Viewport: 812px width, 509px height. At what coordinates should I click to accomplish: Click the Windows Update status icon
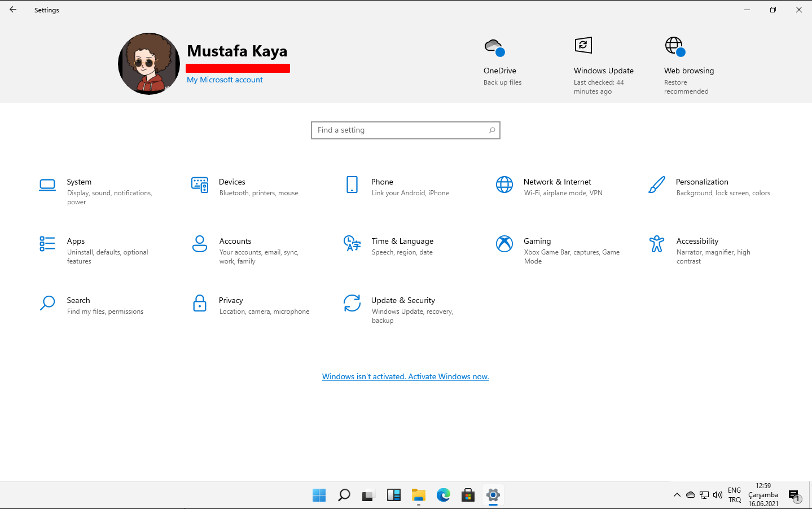pyautogui.click(x=583, y=45)
